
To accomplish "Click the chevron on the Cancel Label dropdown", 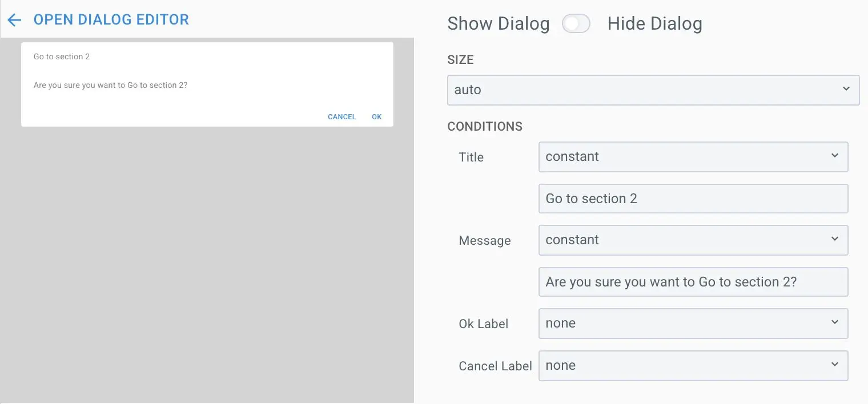I will [x=835, y=365].
